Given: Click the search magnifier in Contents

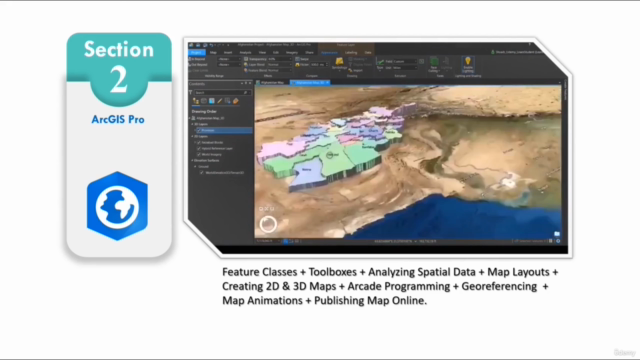Looking at the screenshot, I should (x=245, y=93).
